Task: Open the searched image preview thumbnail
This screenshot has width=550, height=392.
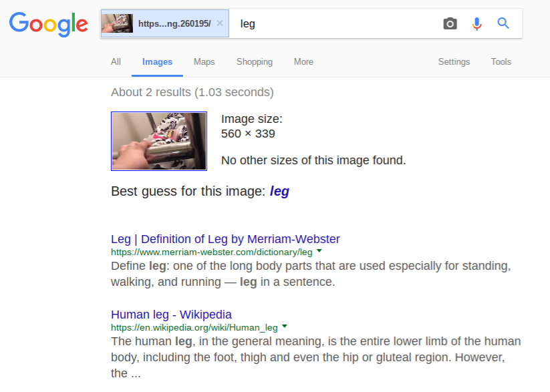Action: pyautogui.click(x=159, y=142)
